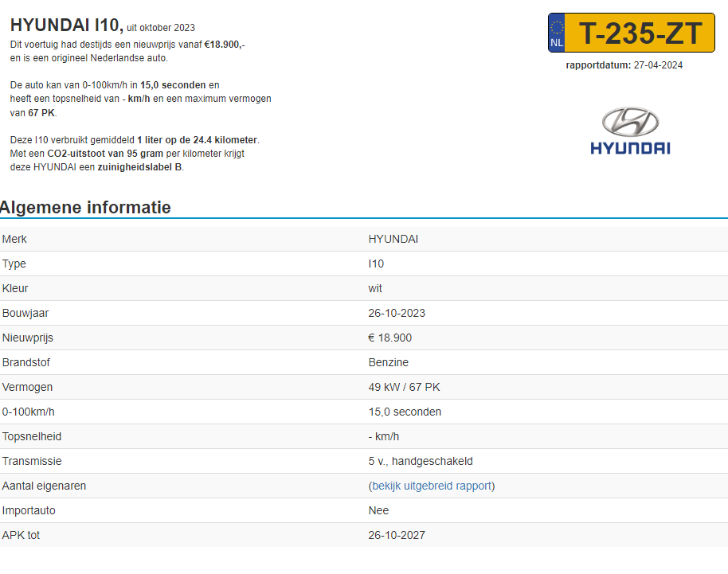
Task: Click the 'Type' row label
Action: 14,264
